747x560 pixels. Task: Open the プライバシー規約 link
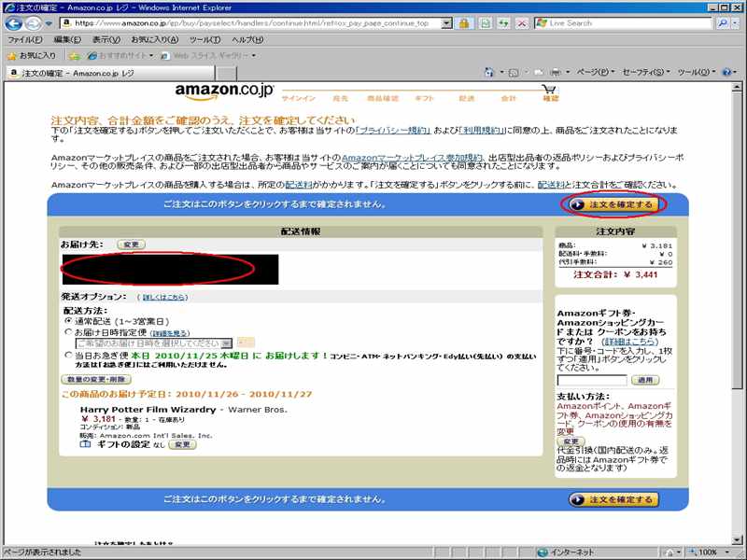[x=393, y=131]
